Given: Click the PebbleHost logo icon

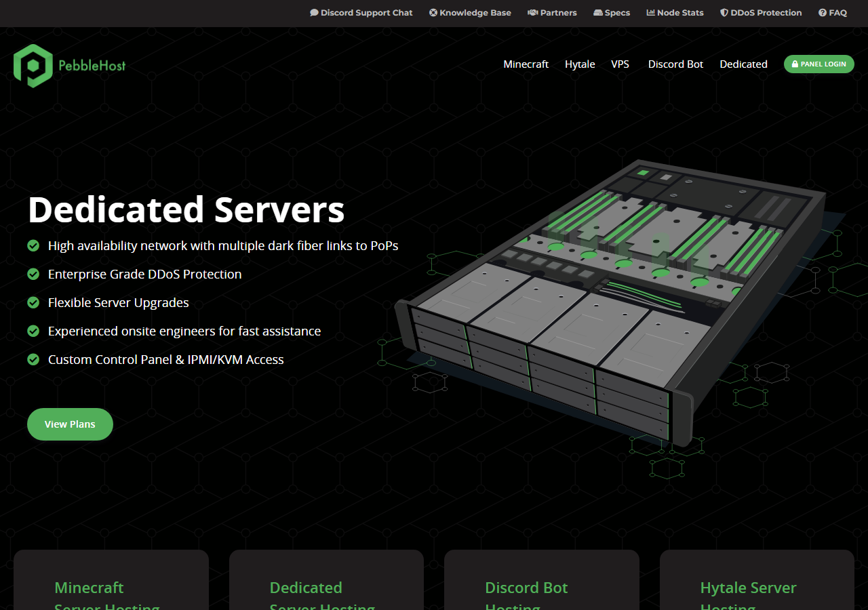Looking at the screenshot, I should 33,66.
